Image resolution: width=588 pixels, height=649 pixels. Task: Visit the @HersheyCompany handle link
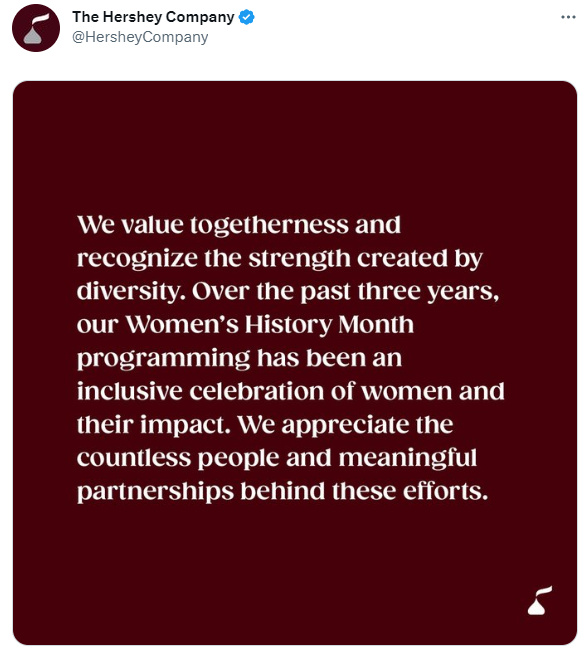[140, 37]
